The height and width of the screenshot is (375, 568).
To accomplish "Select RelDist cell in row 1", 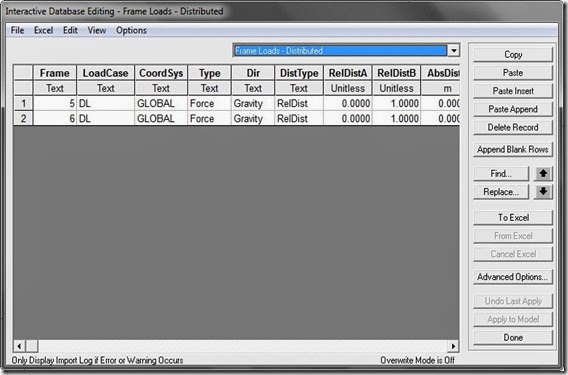I will [x=299, y=103].
